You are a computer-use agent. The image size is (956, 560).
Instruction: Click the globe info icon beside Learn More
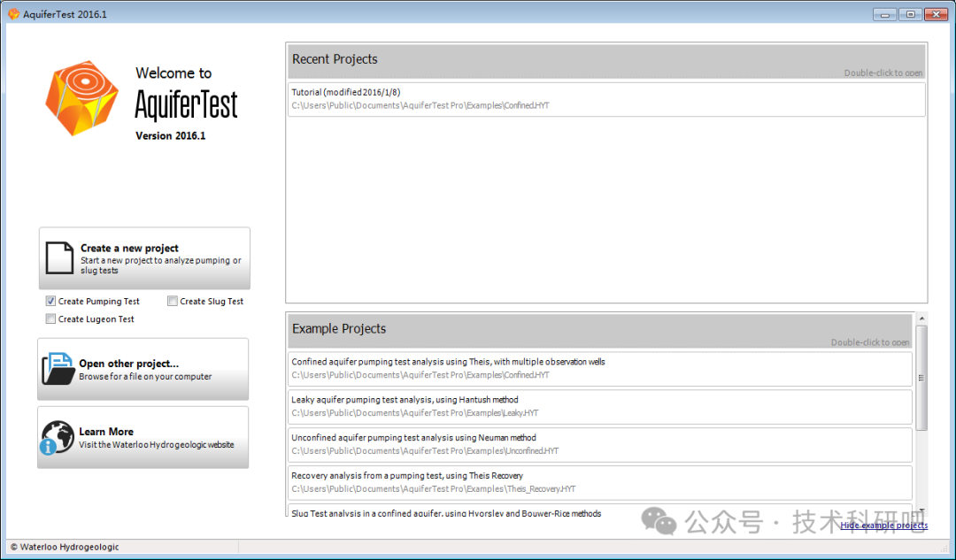click(x=57, y=438)
